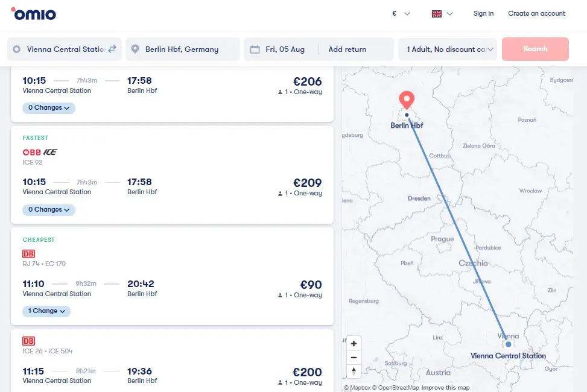Open the language flag dropdown
Image resolution: width=587 pixels, height=392 pixels.
pyautogui.click(x=442, y=13)
